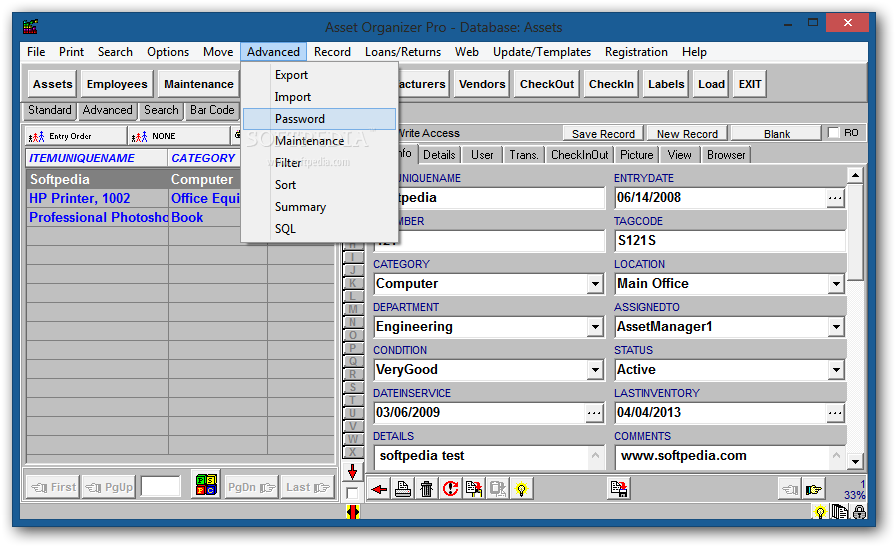This screenshot has width=896, height=547.
Task: Click the EXIT toolbar button
Action: [750, 84]
